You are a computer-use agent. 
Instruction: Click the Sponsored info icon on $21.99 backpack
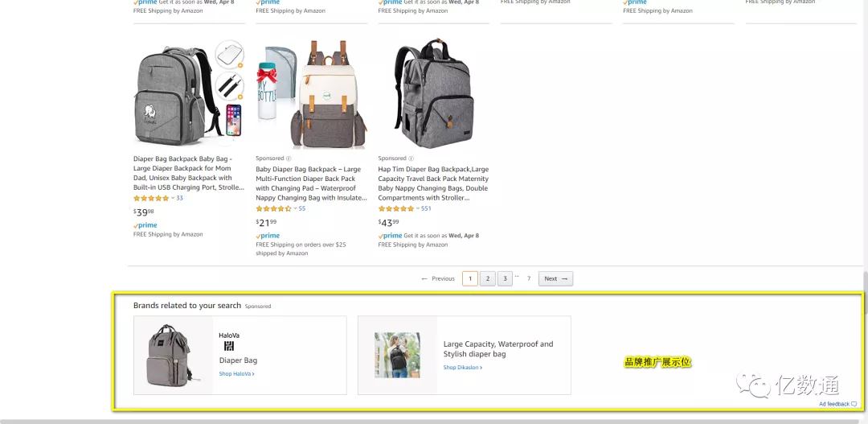289,158
